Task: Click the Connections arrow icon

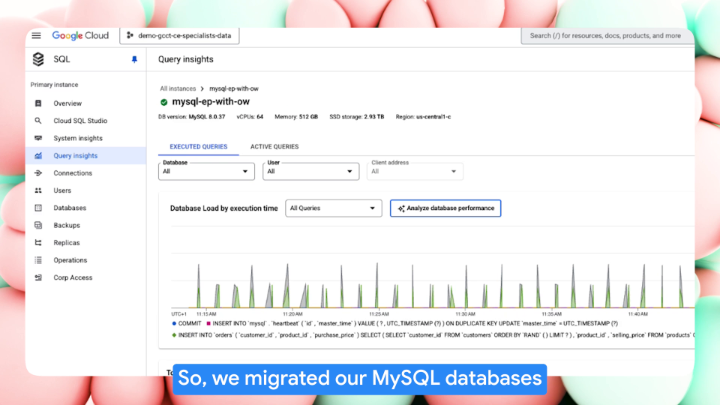Action: (x=38, y=173)
